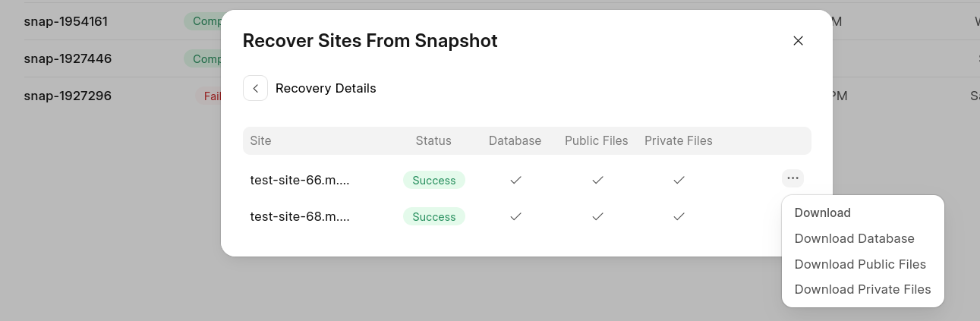980x321 pixels.
Task: Select Download Public Files menu option
Action: click(x=860, y=264)
